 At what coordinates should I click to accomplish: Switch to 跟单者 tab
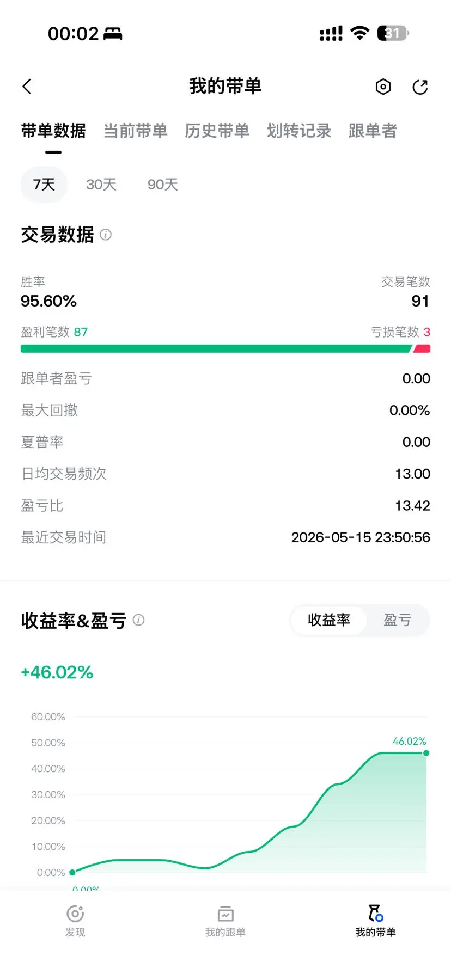pos(373,131)
